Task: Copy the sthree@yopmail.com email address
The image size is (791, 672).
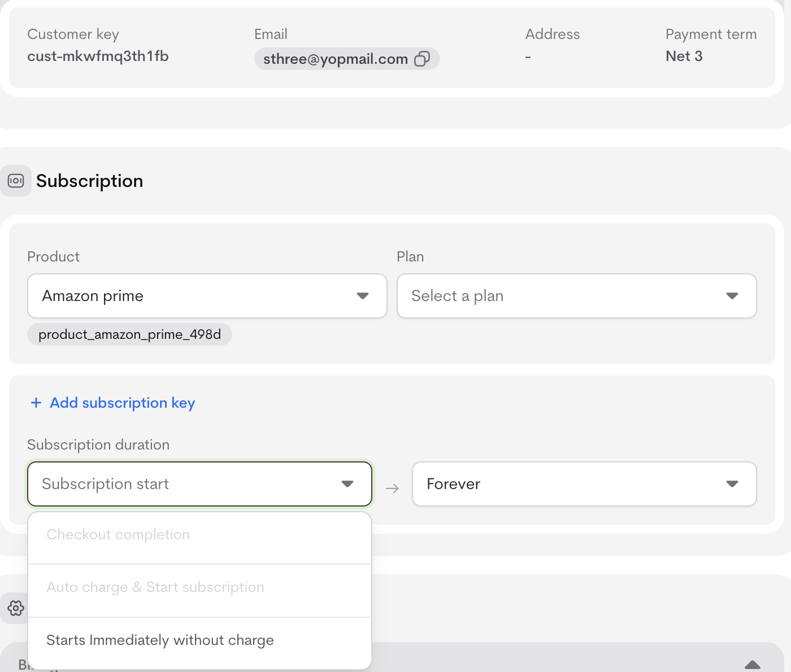Action: click(x=422, y=59)
